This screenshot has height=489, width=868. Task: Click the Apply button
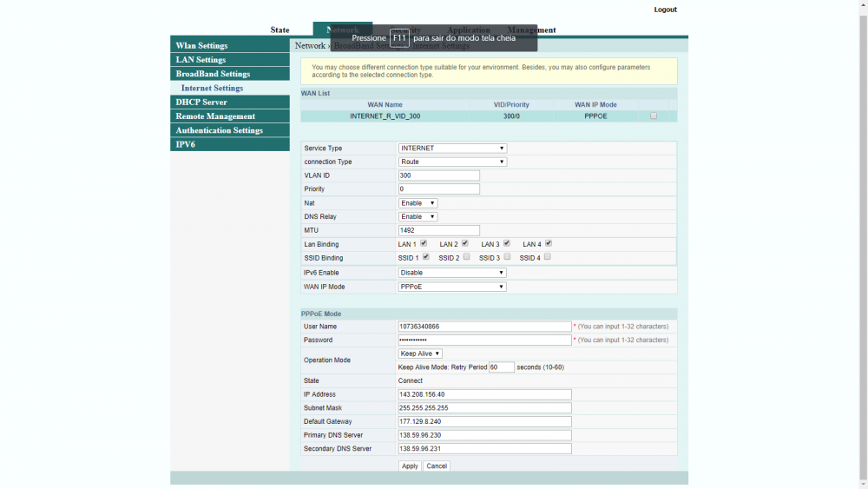click(410, 466)
